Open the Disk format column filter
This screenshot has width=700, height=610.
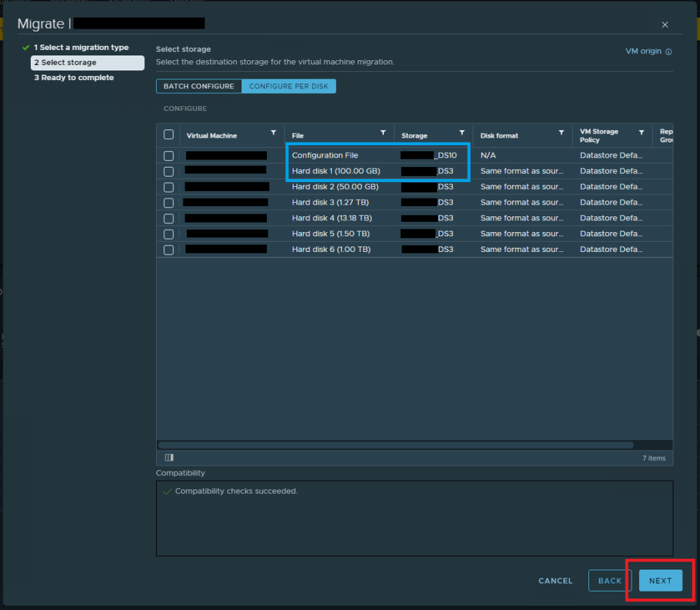561,132
